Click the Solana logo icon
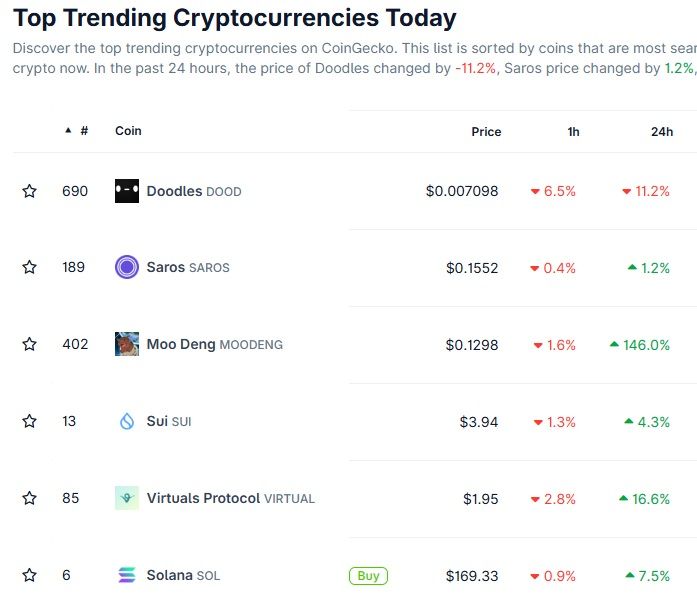Screen dimensions: 697x608 point(127,575)
